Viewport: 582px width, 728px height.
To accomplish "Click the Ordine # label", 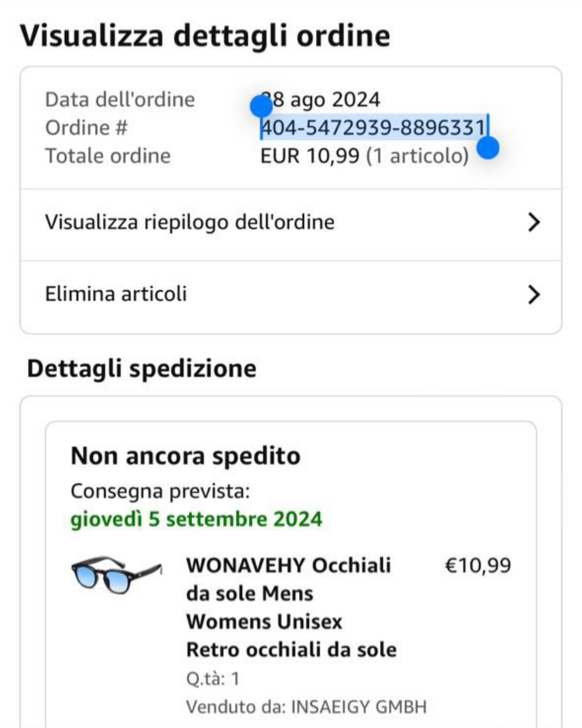I will 86,128.
